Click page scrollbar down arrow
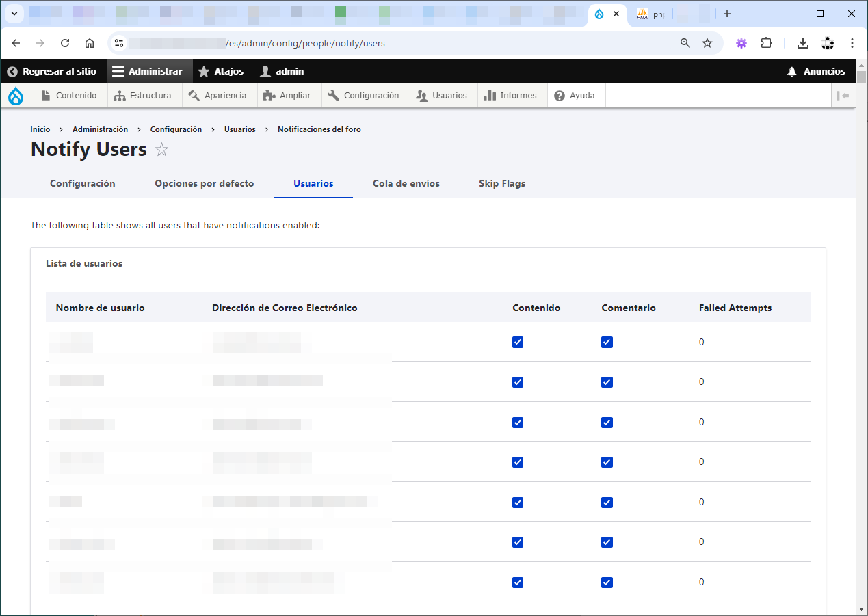 (861, 608)
